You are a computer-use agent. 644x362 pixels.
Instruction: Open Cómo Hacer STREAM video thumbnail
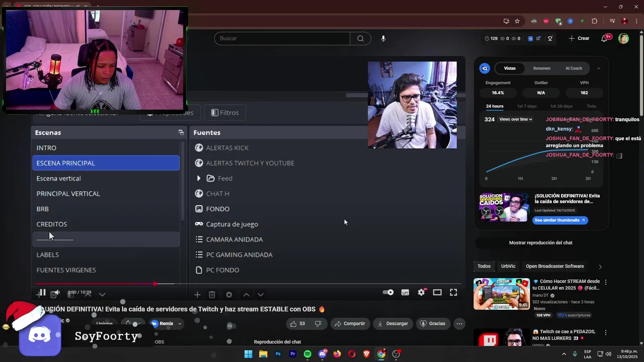pyautogui.click(x=502, y=294)
